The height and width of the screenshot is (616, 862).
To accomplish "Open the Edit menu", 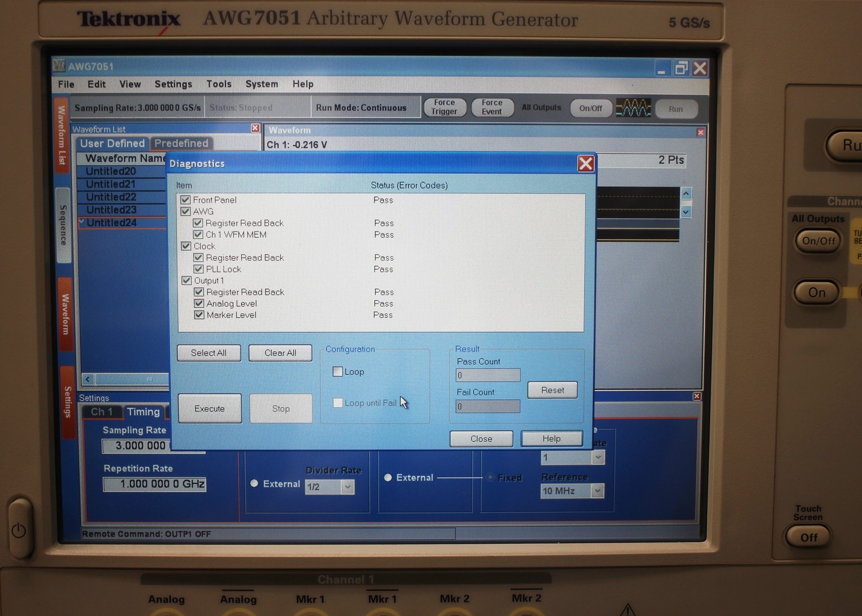I will [97, 84].
